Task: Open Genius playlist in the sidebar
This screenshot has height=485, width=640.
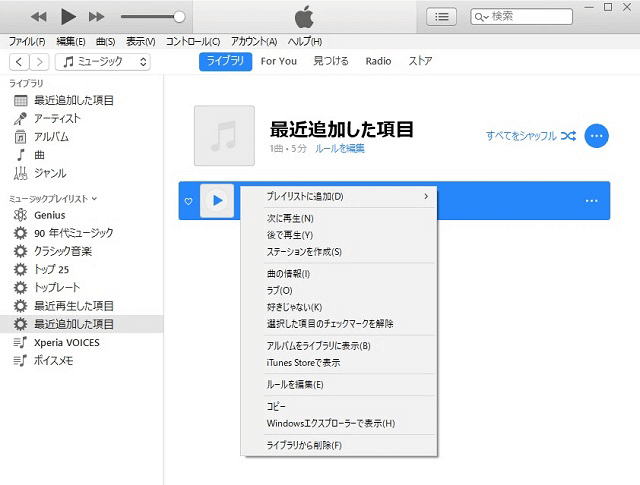Action: [x=50, y=215]
